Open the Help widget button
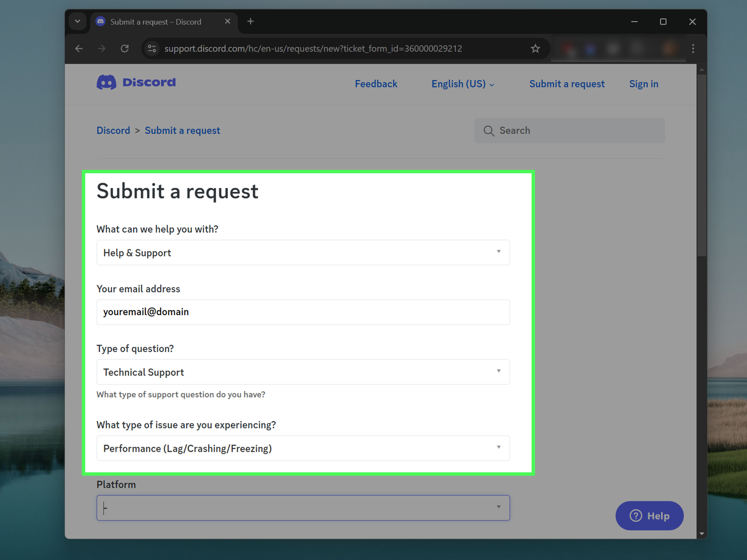 (x=649, y=515)
